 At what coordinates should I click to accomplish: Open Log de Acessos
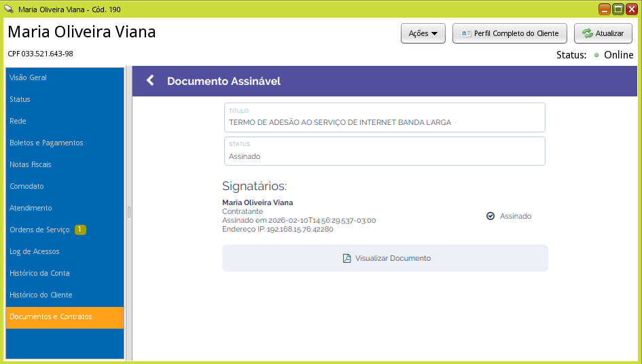point(65,251)
